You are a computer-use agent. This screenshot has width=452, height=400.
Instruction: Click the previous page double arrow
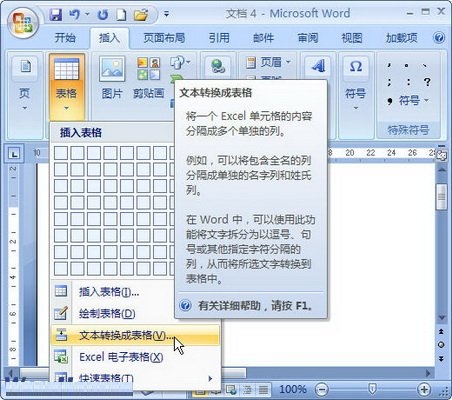click(x=441, y=332)
